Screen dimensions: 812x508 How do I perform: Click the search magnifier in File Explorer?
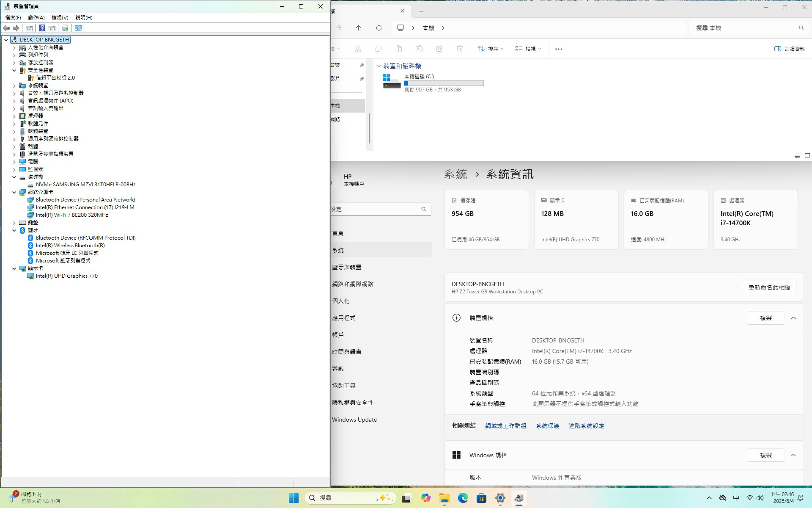[801, 28]
